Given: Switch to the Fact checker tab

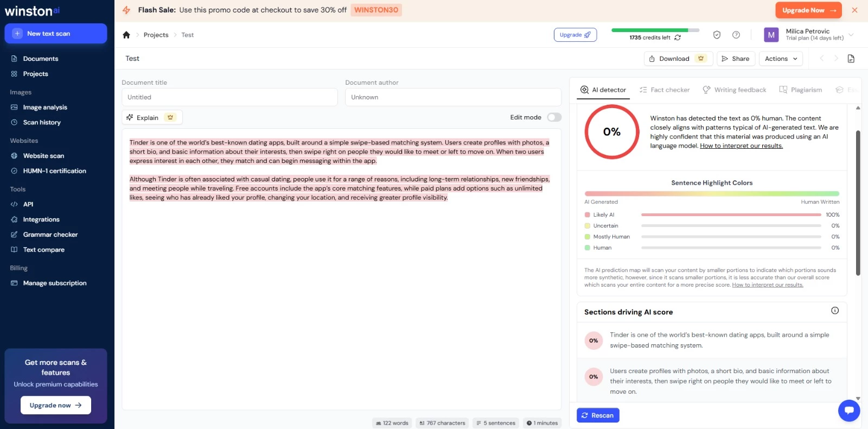Looking at the screenshot, I should [665, 90].
